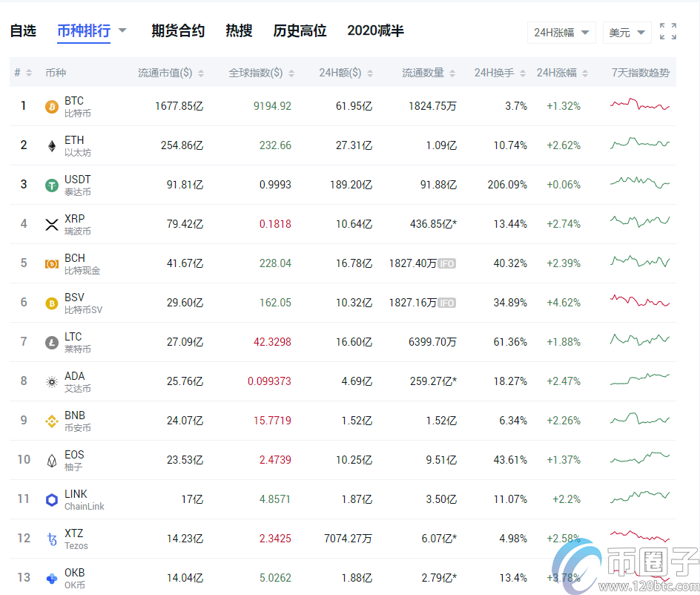View the BSV 7-day trend chart
Viewport: 700px width, 595px height.
(x=640, y=300)
